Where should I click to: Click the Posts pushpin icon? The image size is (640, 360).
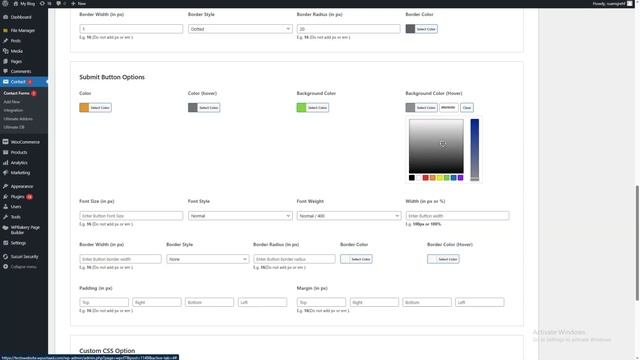point(5,41)
